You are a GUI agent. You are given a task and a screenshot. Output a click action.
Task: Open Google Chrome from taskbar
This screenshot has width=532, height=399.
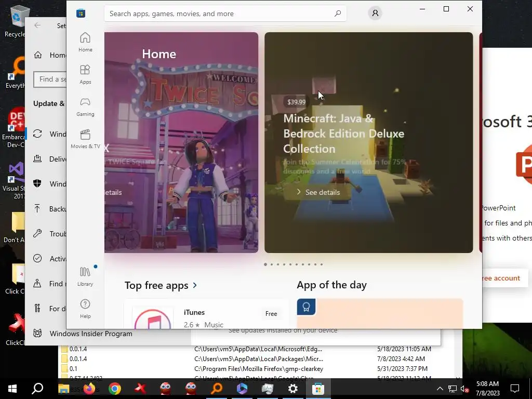(115, 389)
